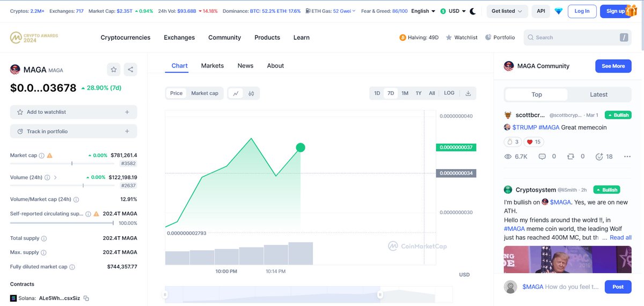Show Volume/Market cap info icon
644x306 pixels.
pyautogui.click(x=76, y=199)
